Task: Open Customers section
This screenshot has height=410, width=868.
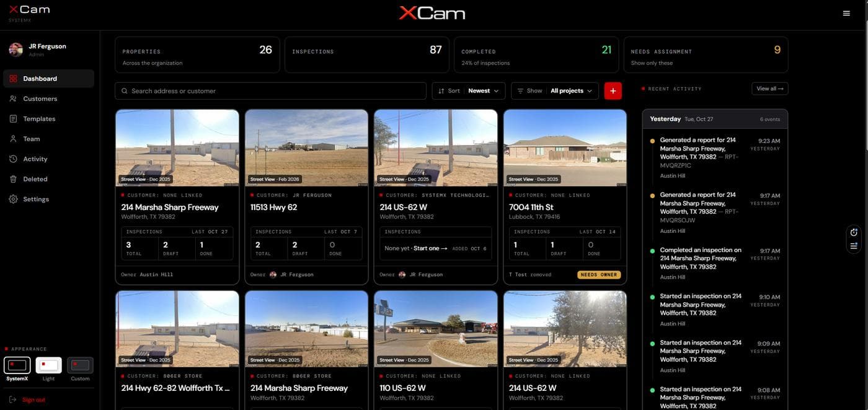Action: (x=48, y=98)
